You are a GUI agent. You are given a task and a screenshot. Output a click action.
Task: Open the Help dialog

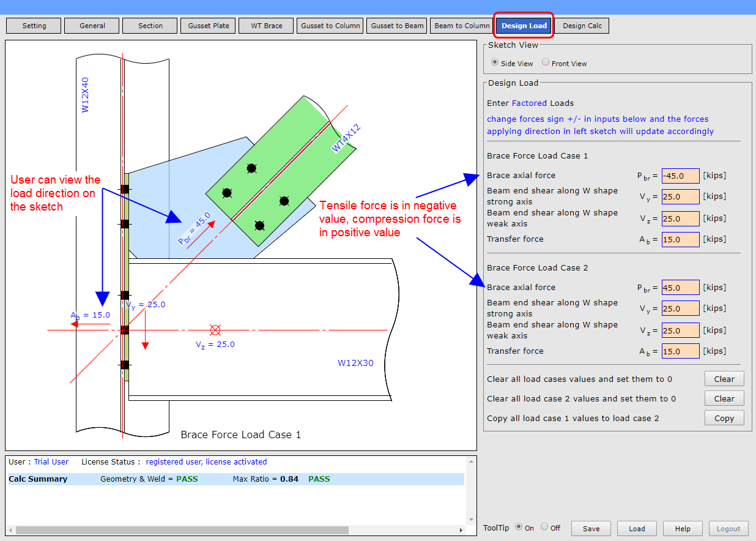[x=683, y=528]
